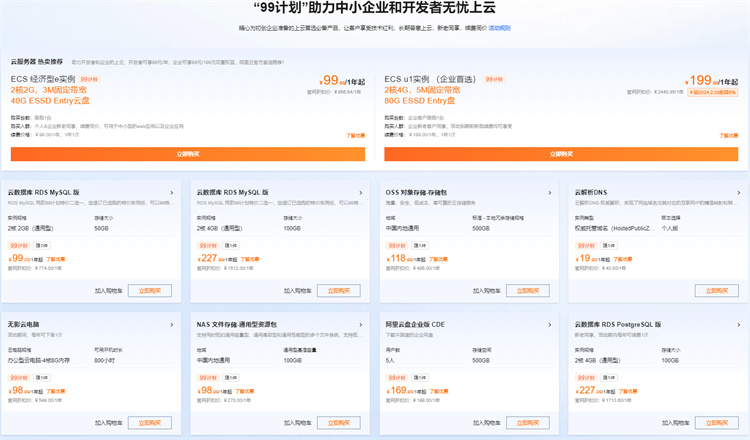Click the 限1件 tag in OSS card
Screen dimensions: 750x440
(x=420, y=246)
